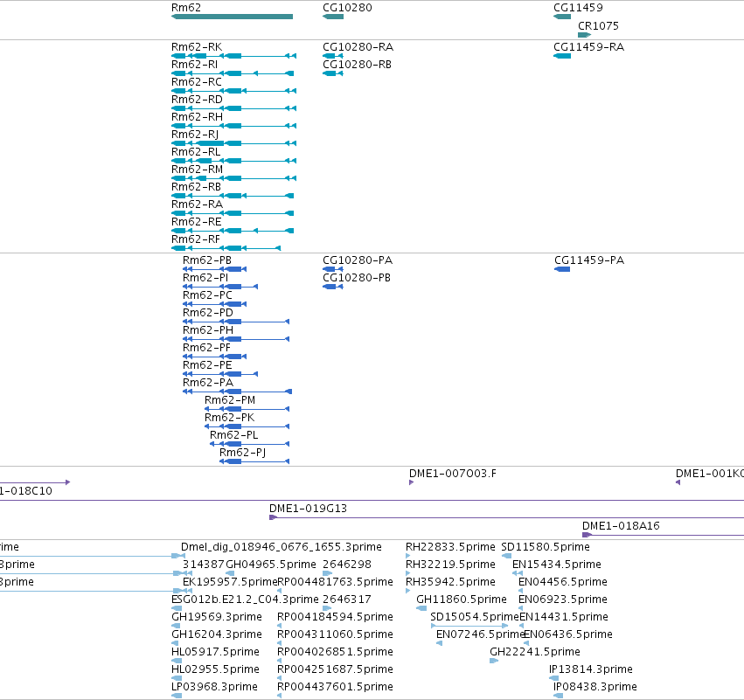Select the RP004311060.5prime label
Viewport: 744px width, 700px height.
click(335, 634)
